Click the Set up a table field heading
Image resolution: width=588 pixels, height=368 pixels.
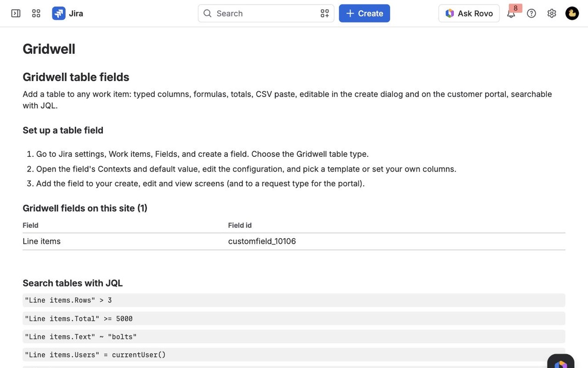[x=63, y=130]
